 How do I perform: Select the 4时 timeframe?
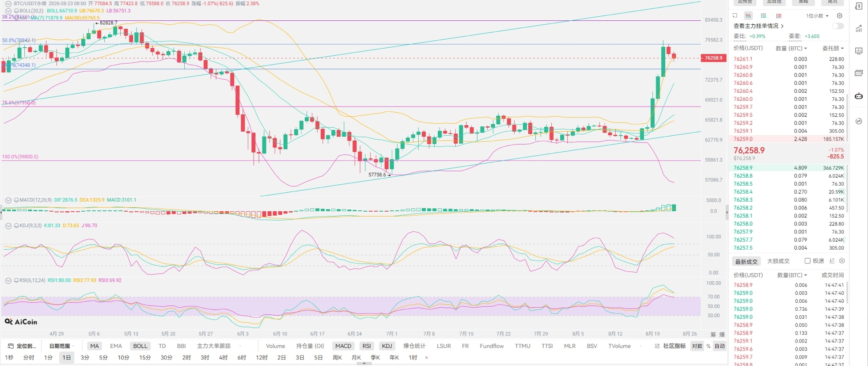[x=223, y=358]
